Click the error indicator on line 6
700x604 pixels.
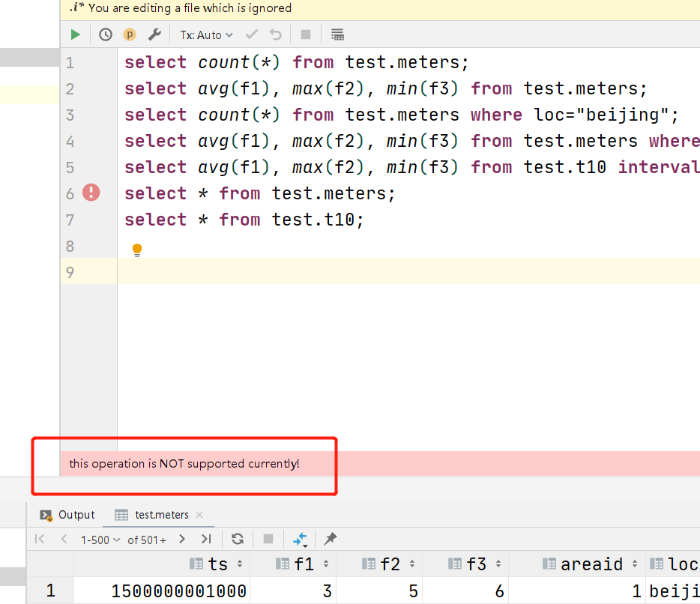tap(90, 193)
